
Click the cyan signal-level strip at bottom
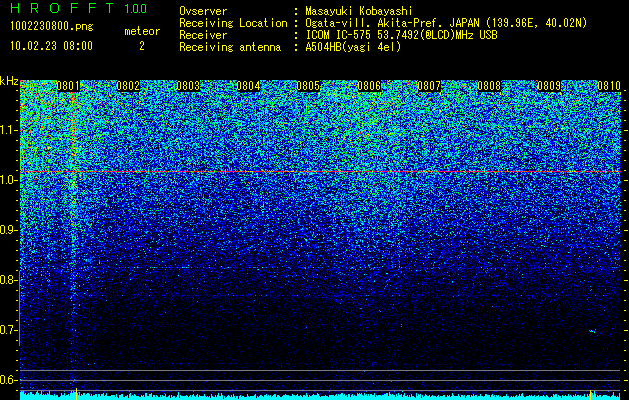pyautogui.click(x=320, y=396)
